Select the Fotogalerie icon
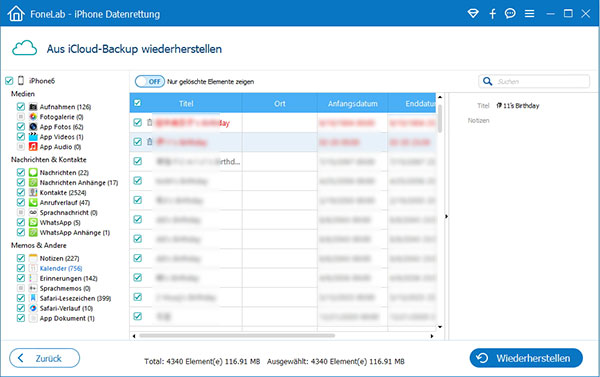This screenshot has height=377, width=600. [33, 117]
